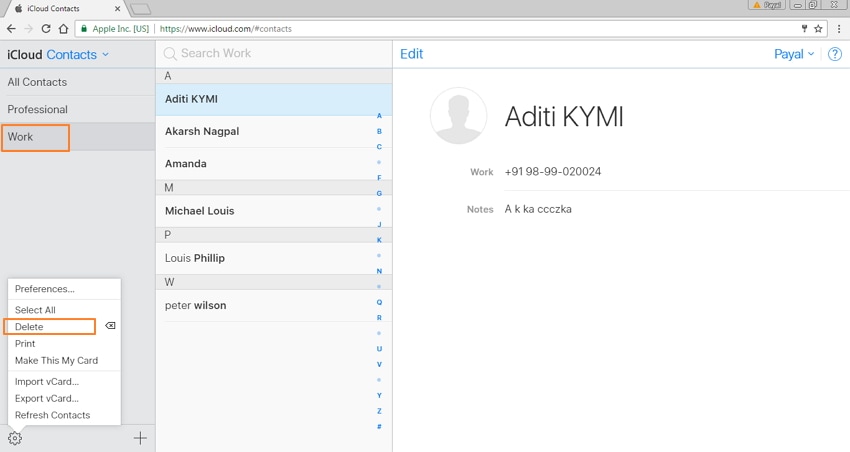Screen dimensions: 850x452
Task: Click the key icon in the address bar
Action: click(x=804, y=29)
